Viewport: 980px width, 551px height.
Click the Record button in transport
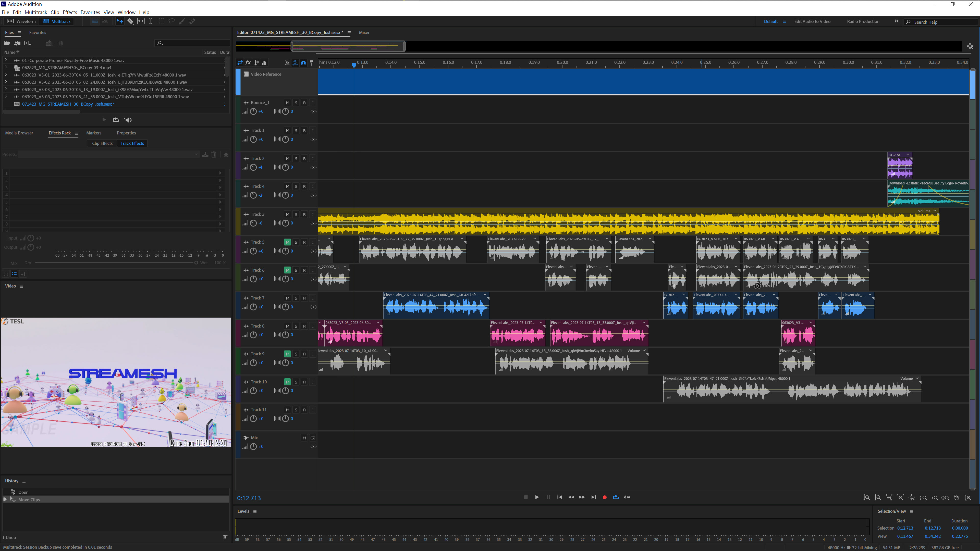pyautogui.click(x=605, y=497)
